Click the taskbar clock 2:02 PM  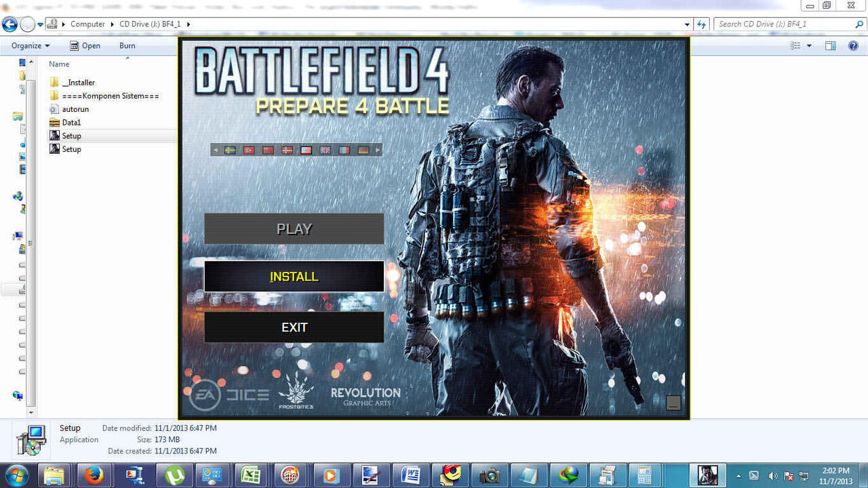click(835, 476)
